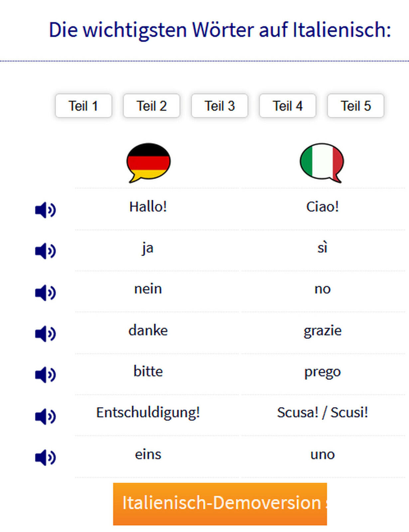This screenshot has height=532, width=409.
Task: Select the text Scusa! / Scusi!
Action: point(323,413)
